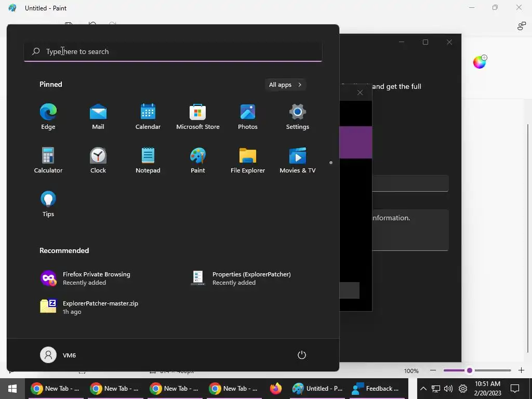Click the Type here to search box
The width and height of the screenshot is (532, 399).
173,51
